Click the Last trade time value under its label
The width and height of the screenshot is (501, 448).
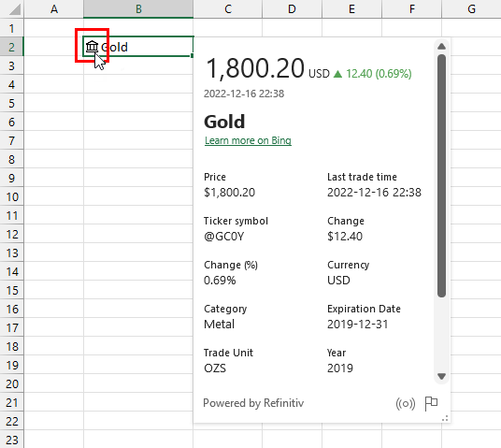(374, 192)
